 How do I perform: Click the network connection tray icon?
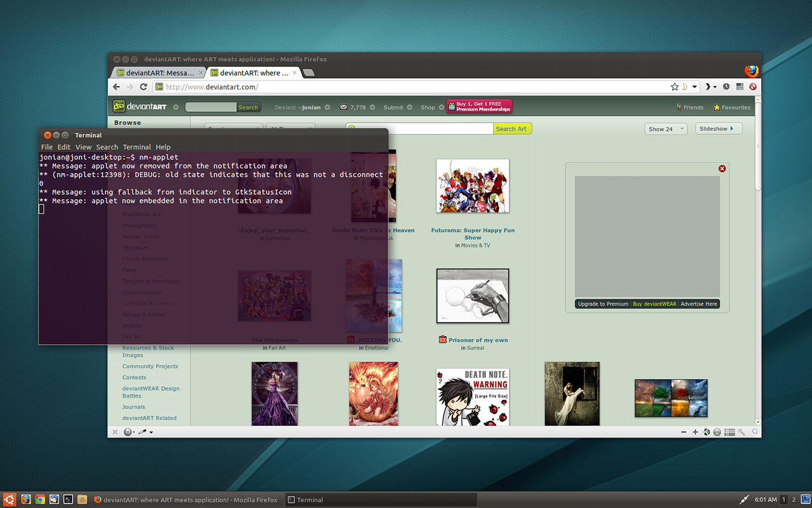[745, 500]
